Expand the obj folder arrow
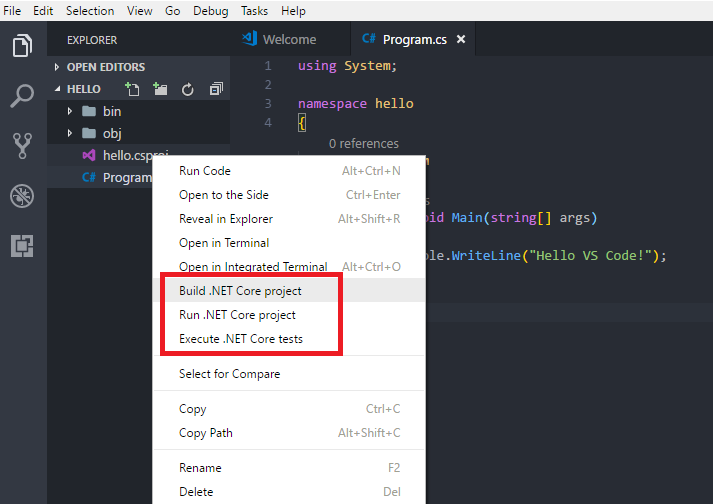The width and height of the screenshot is (713, 504). [x=70, y=133]
